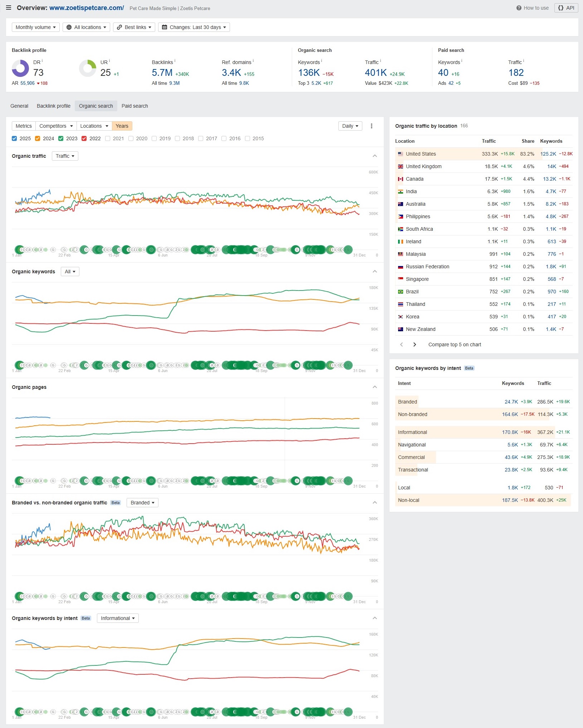
Task: Go to previous page of locations
Action: point(401,345)
